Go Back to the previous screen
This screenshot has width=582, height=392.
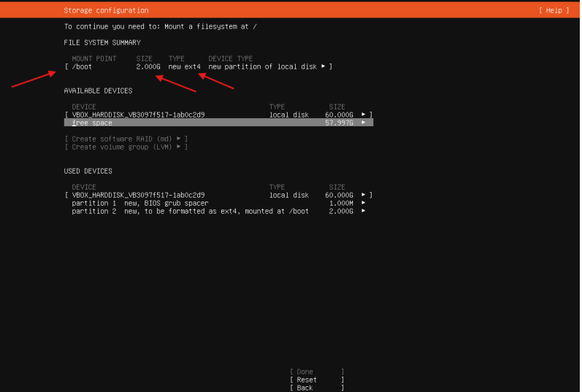[x=316, y=388]
